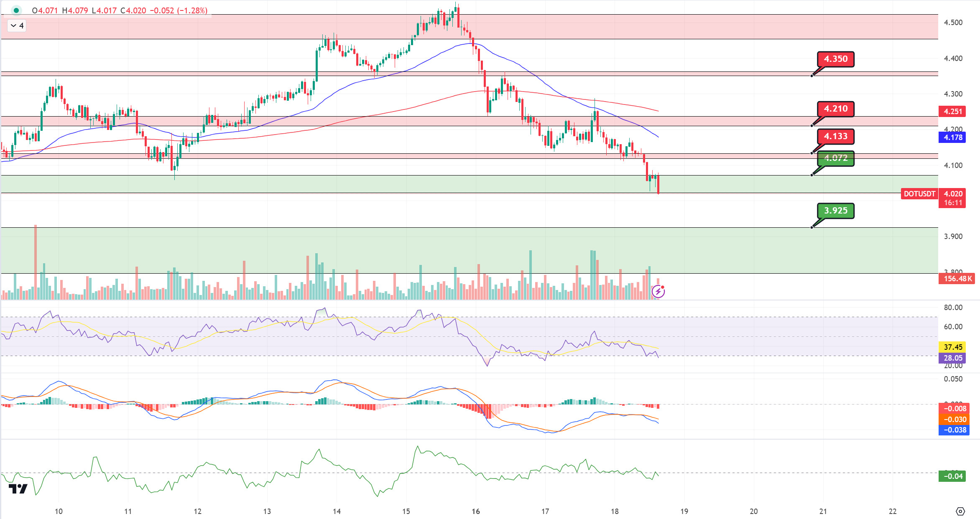Click date label 10 on time axis
The width and height of the screenshot is (980, 519).
click(x=59, y=511)
